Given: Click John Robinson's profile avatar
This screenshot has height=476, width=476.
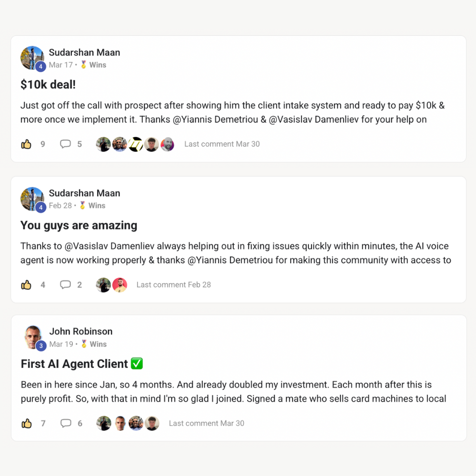Looking at the screenshot, I should [33, 337].
